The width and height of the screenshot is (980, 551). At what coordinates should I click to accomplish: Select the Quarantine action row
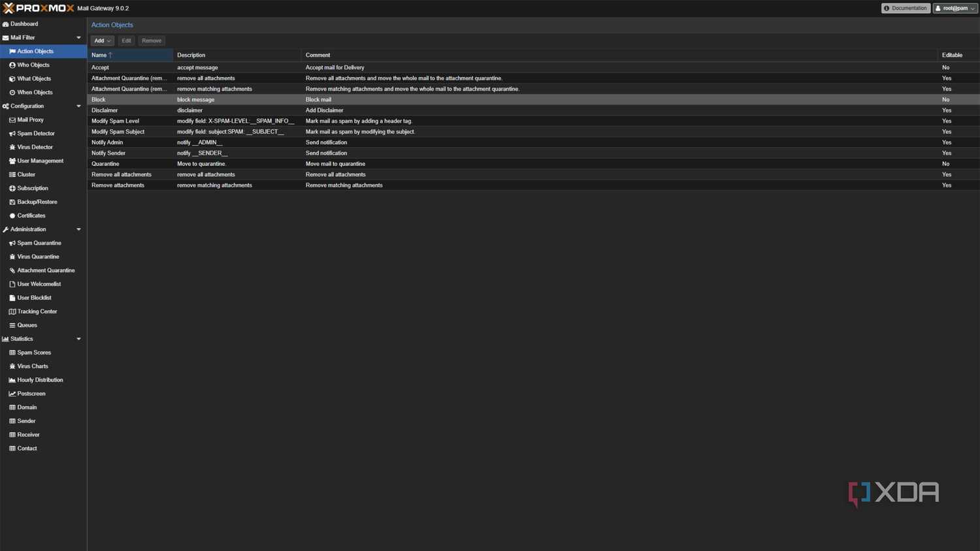point(534,164)
